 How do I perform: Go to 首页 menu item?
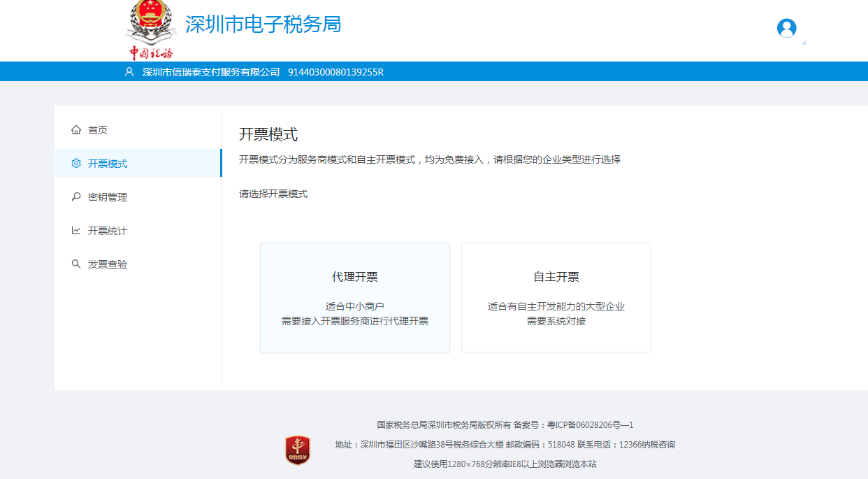coord(98,130)
